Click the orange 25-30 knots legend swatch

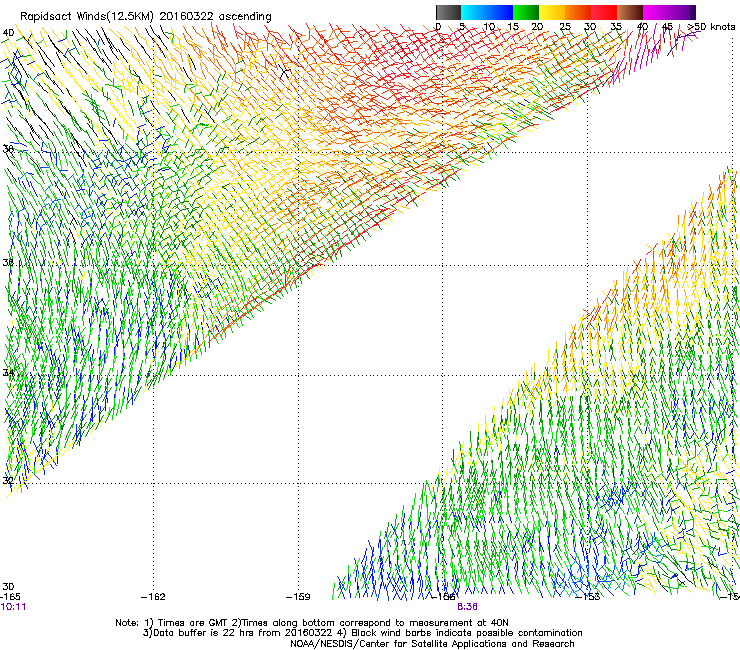[578, 12]
